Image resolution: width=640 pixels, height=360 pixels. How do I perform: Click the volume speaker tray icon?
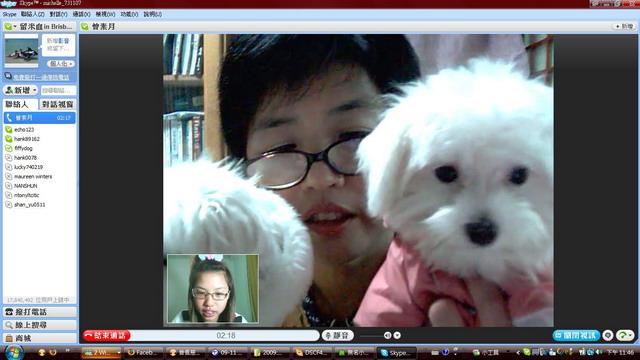(599, 352)
